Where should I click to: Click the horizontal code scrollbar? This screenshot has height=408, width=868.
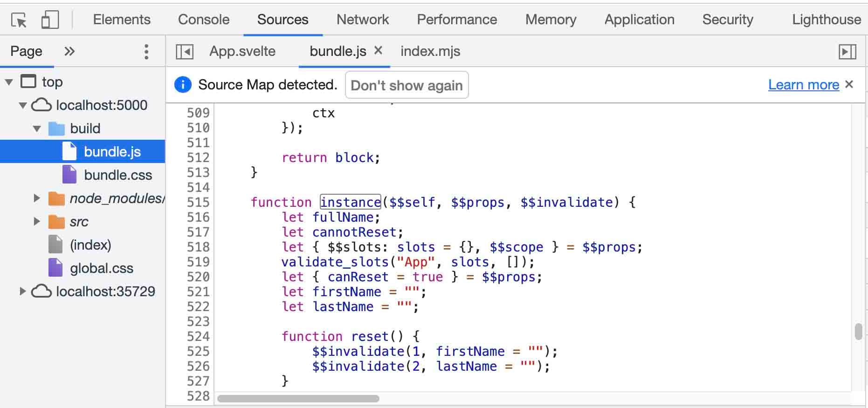(298, 399)
